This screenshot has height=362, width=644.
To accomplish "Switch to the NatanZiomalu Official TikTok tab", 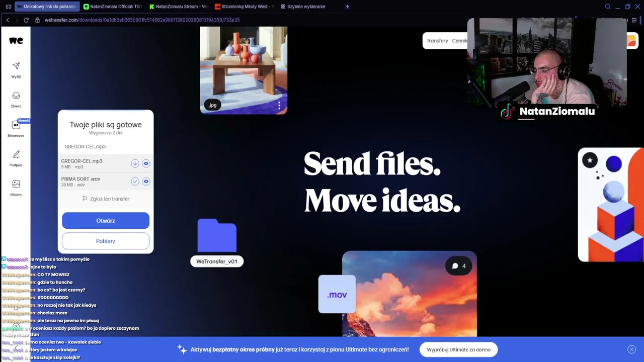I will click(x=113, y=7).
